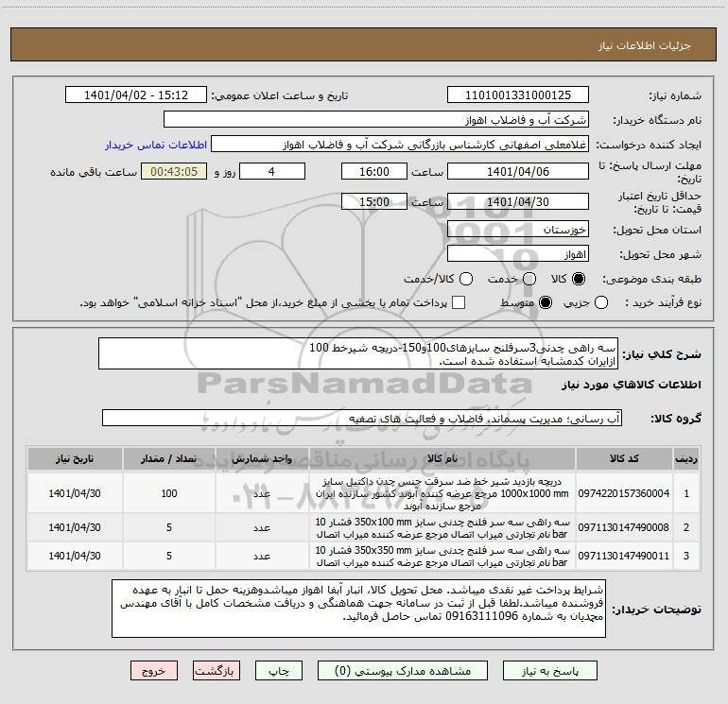The image size is (728, 704).
Task: Click item name دریچه بازدید شیر خط
Action: [x=442, y=493]
